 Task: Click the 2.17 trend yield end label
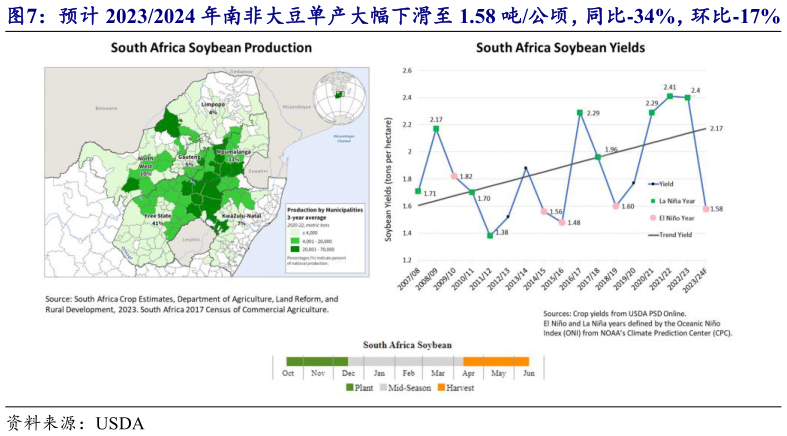pyautogui.click(x=716, y=128)
